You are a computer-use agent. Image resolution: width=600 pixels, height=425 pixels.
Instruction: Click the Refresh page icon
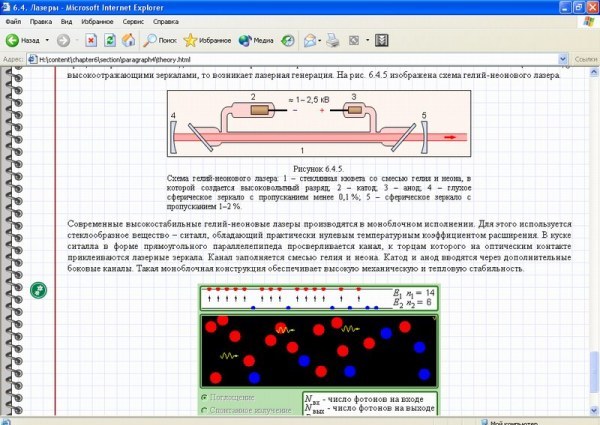(x=110, y=40)
